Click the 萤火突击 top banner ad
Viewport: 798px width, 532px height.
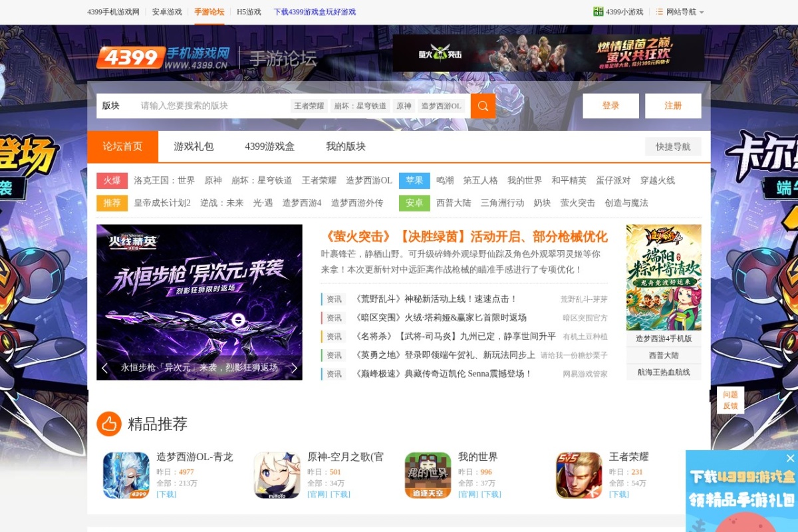tap(549, 53)
